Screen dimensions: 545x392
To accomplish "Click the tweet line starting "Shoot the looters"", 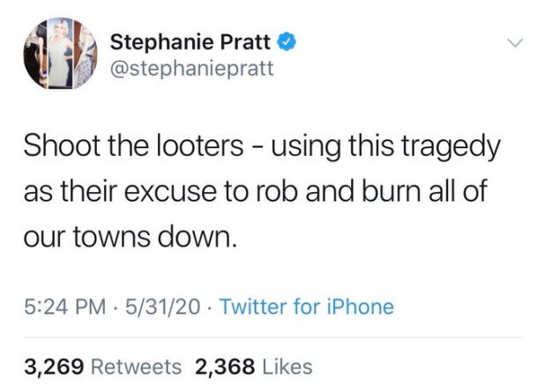I will click(x=260, y=144).
